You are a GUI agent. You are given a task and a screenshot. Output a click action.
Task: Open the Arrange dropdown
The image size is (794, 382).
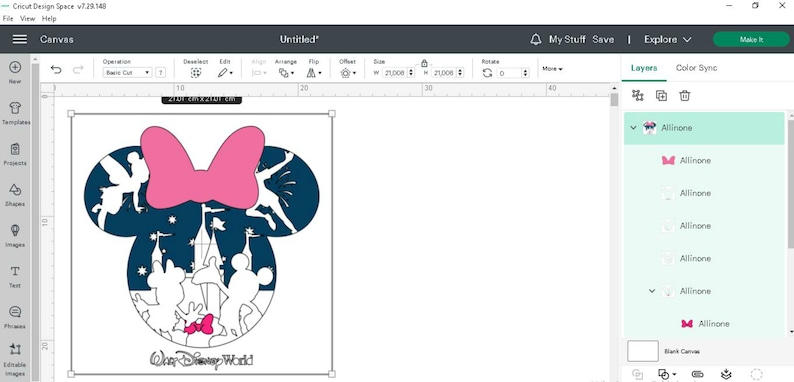pos(286,73)
